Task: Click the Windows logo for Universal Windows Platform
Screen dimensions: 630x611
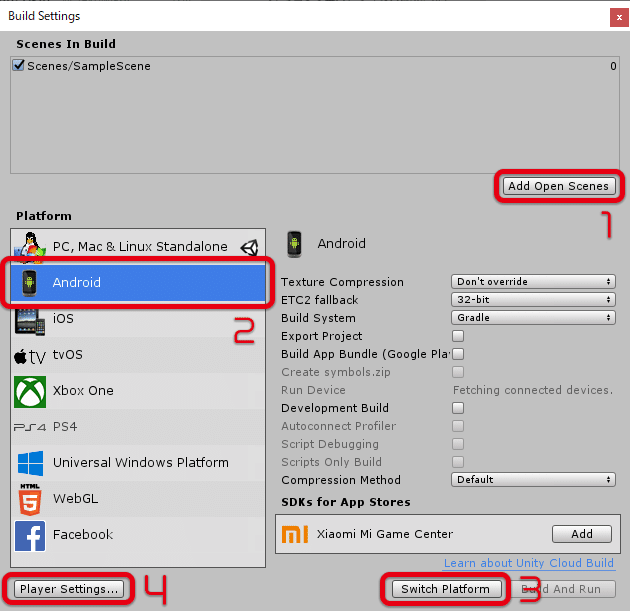Action: [x=31, y=463]
